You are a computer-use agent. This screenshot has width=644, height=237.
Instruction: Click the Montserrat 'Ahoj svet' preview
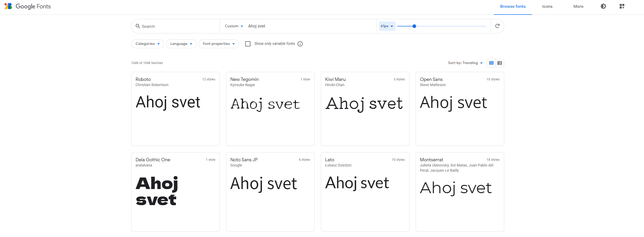456,188
